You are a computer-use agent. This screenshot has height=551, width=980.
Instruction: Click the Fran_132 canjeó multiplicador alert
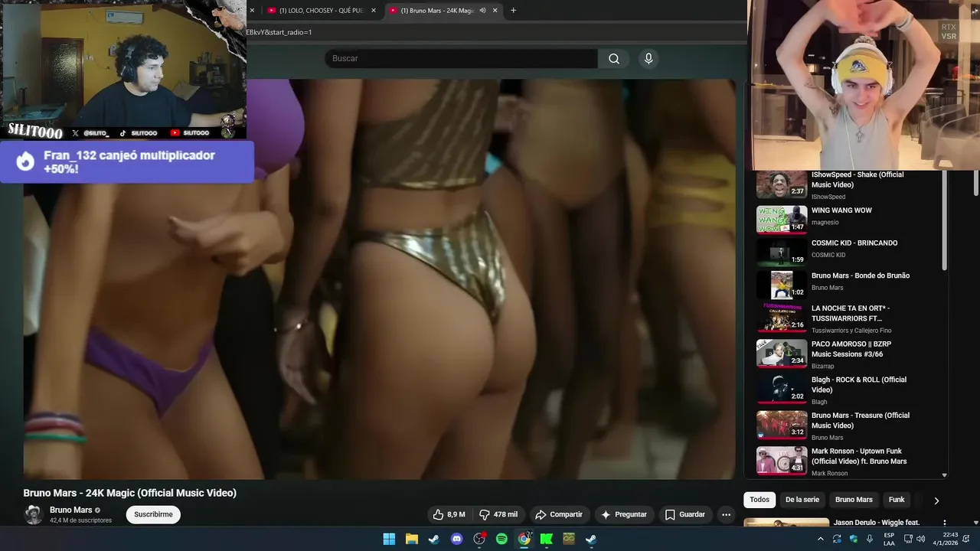pos(127,161)
